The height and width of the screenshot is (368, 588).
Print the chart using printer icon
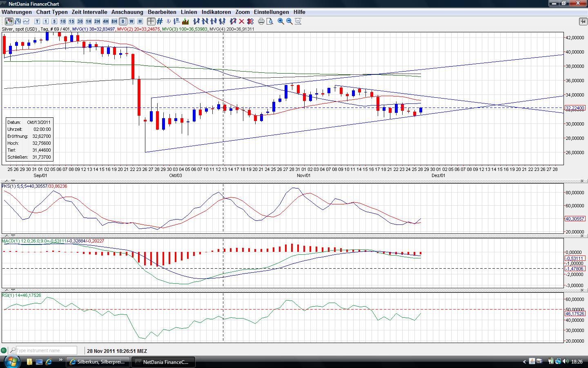tap(261, 21)
